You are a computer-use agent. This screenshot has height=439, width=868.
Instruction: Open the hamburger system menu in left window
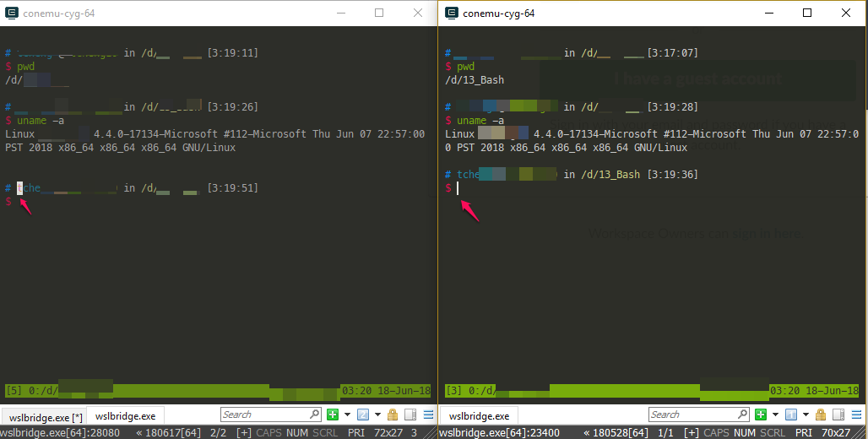pos(428,415)
